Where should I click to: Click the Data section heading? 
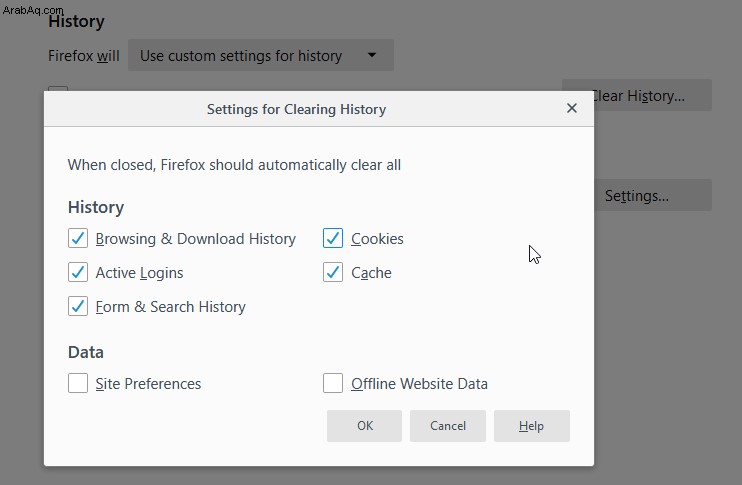click(86, 352)
